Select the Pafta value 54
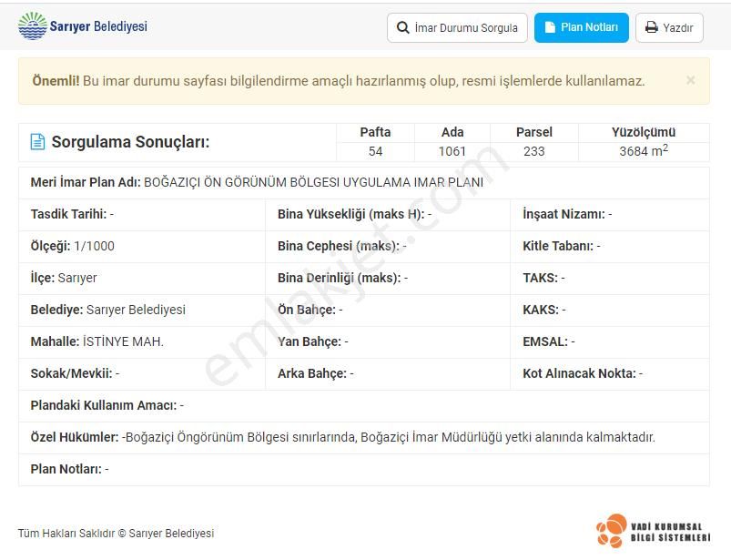This screenshot has width=731, height=560. click(375, 151)
